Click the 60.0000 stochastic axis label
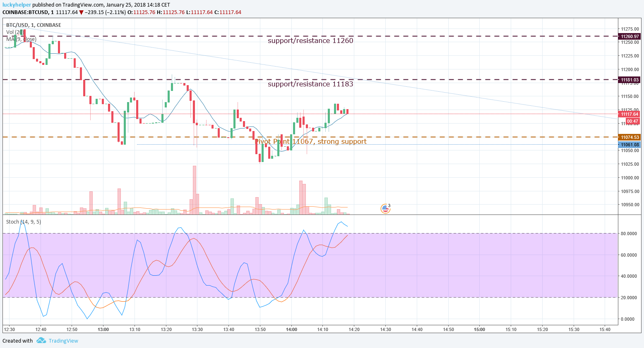This screenshot has height=348, width=644. coord(629,255)
